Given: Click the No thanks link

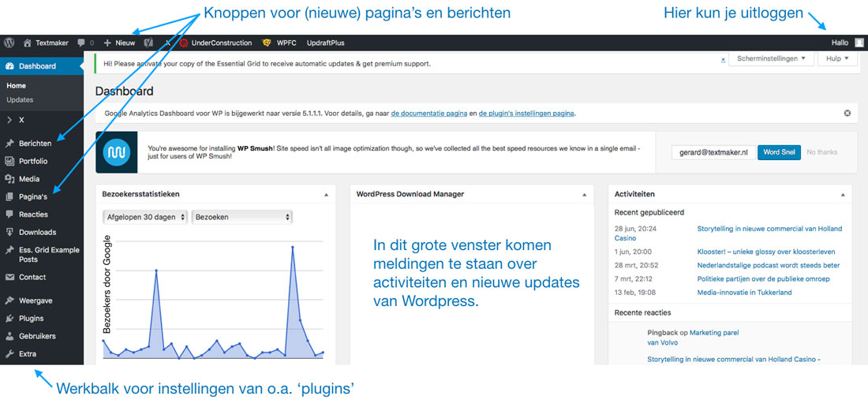Looking at the screenshot, I should (x=822, y=152).
